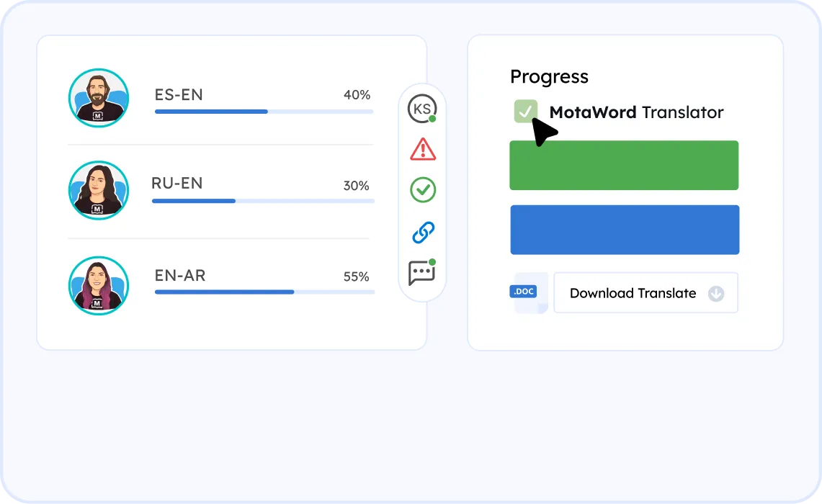
Task: Click the ES-EN progress bar
Action: [x=264, y=112]
